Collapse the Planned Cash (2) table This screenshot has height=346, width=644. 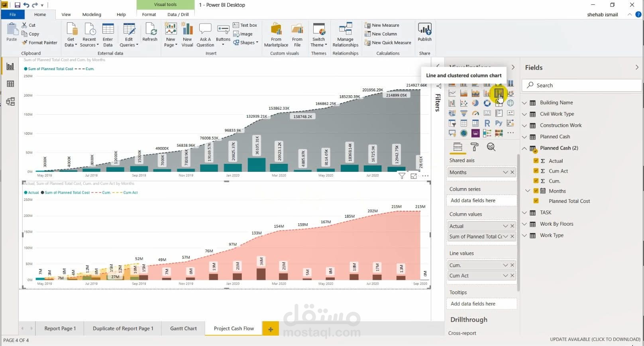coord(524,148)
